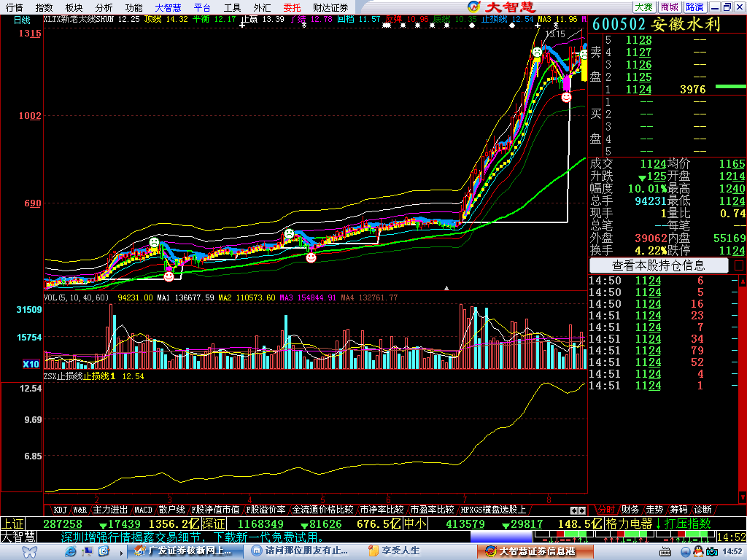Click the 上证 index in the status bar
This screenshot has height=560, width=747.
(x=12, y=524)
